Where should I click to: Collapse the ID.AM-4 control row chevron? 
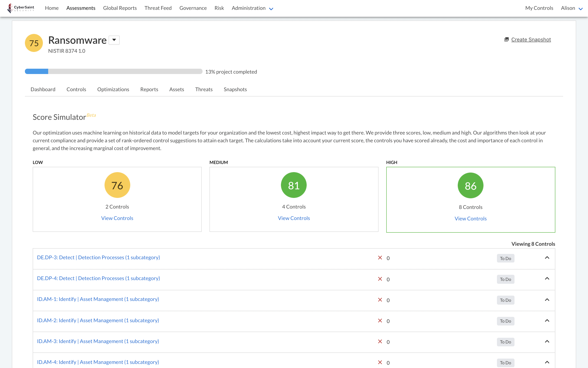pos(547,362)
